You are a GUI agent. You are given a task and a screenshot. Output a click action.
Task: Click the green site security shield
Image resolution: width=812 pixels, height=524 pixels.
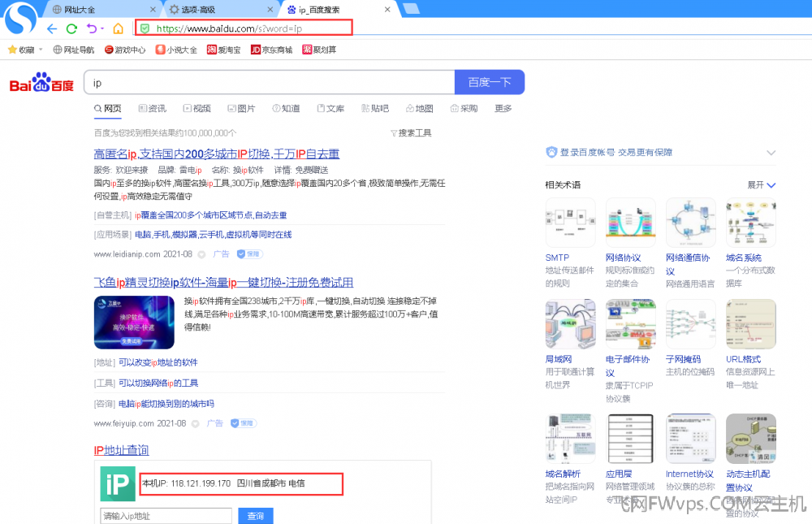point(145,28)
